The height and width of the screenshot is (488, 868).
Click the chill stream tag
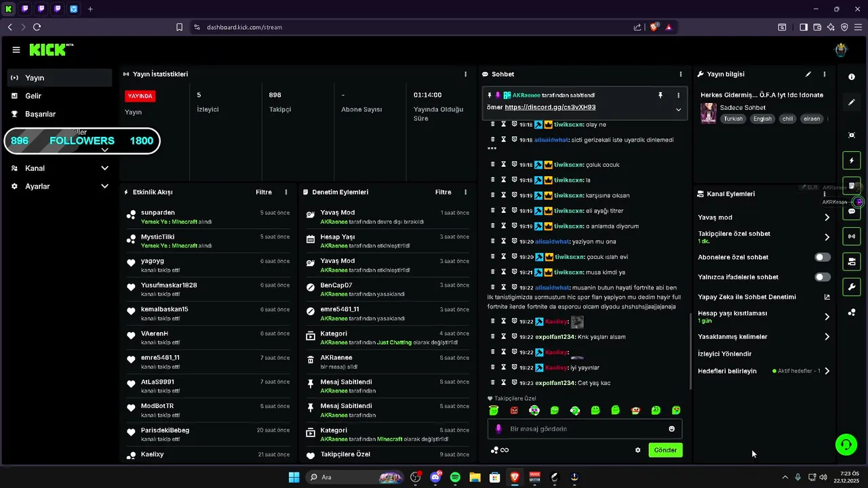(787, 119)
